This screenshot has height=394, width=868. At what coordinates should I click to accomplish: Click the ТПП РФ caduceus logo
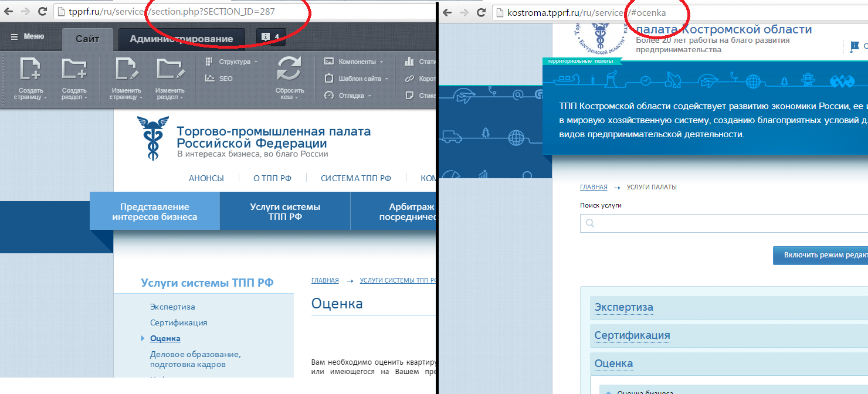click(152, 138)
